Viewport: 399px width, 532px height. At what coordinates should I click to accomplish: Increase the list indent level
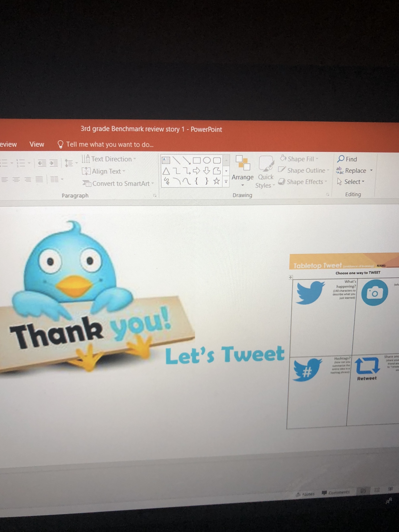pyautogui.click(x=54, y=163)
